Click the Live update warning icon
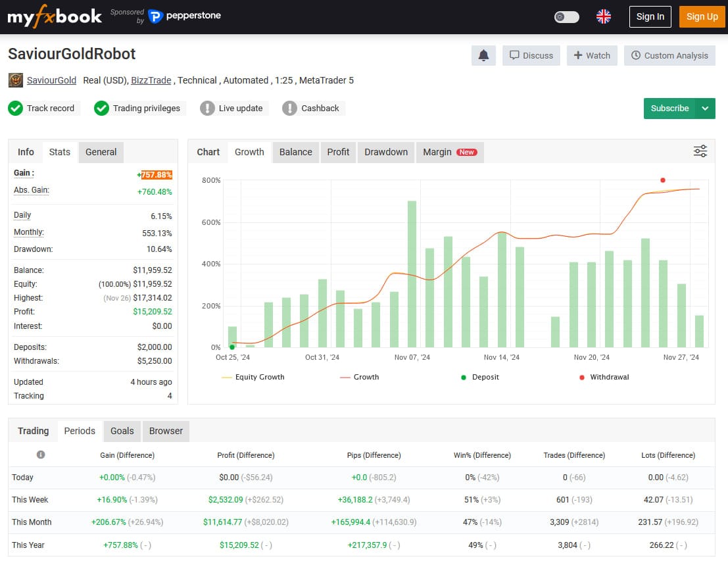Screen dimensions: 728x567 (208, 109)
